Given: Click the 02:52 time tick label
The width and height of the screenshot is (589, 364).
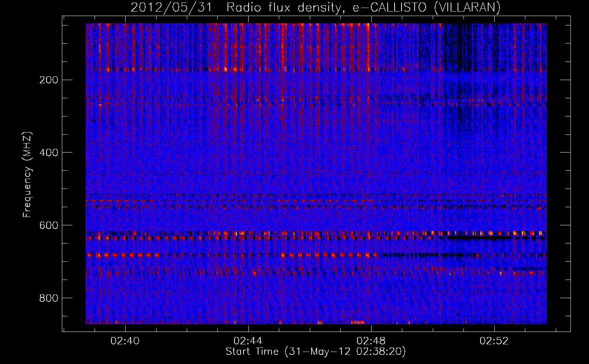Looking at the screenshot, I should (x=494, y=341).
